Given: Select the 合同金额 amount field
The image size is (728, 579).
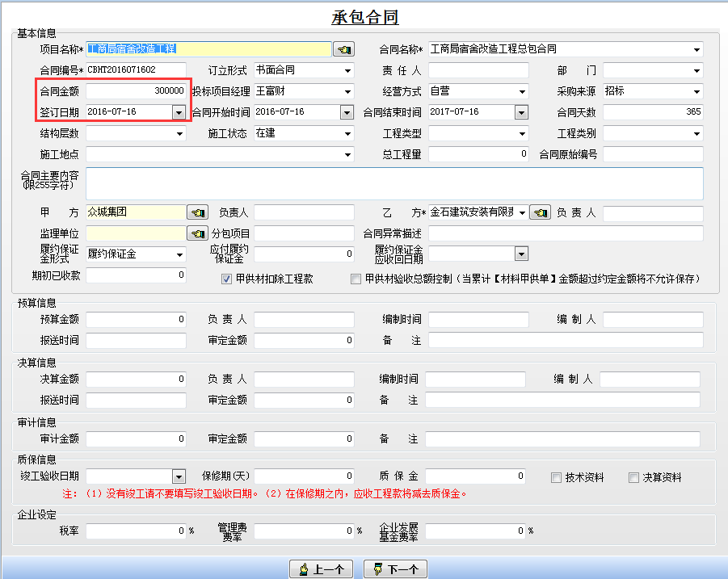Looking at the screenshot, I should click(x=136, y=91).
